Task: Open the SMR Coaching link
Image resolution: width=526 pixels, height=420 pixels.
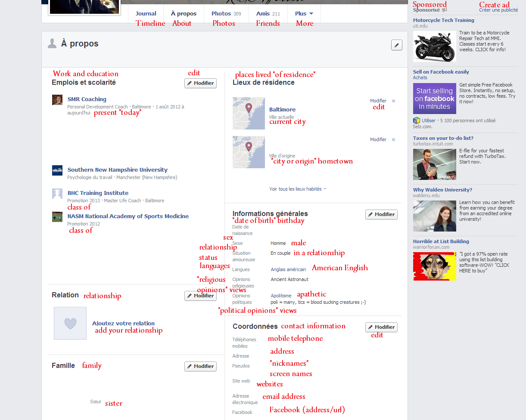Action: [87, 99]
